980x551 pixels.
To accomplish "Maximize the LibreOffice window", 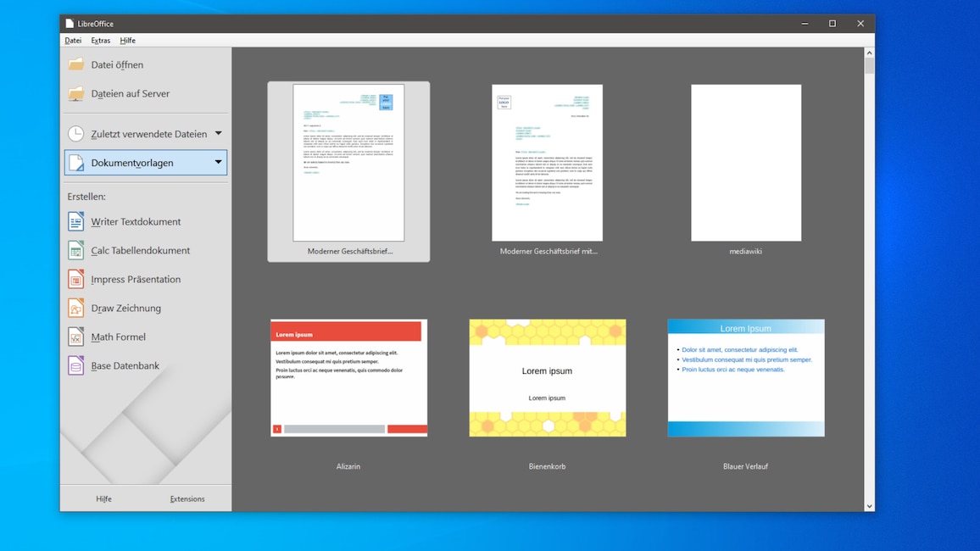I will pos(832,24).
